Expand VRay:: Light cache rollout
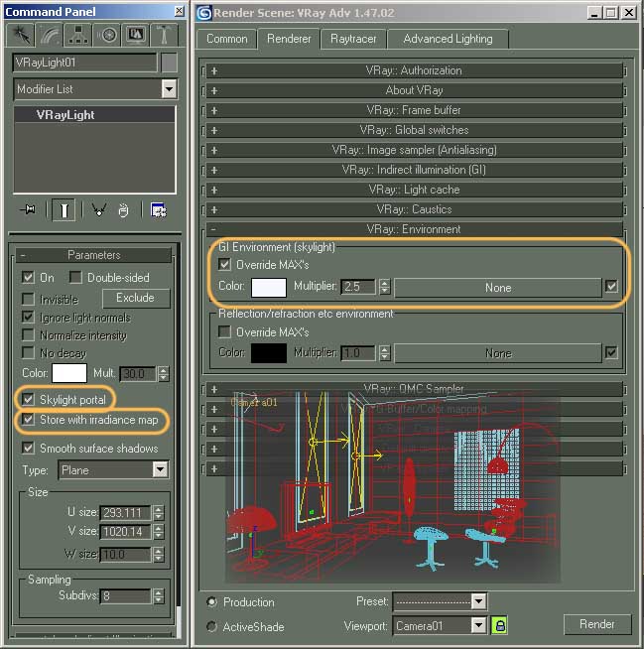 click(414, 190)
